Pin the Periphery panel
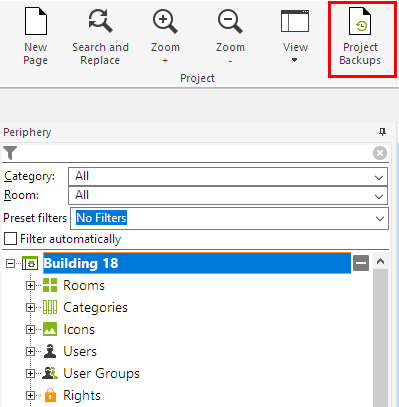This screenshot has height=407, width=399. tap(382, 132)
